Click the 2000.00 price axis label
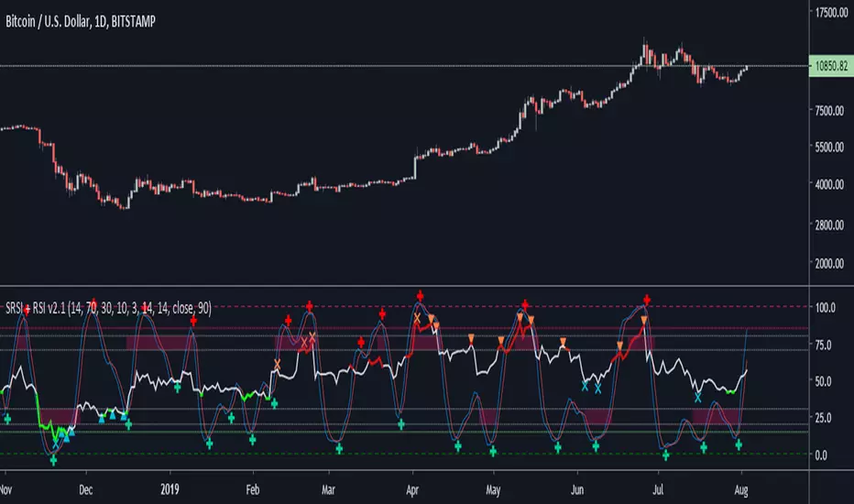 [829, 263]
